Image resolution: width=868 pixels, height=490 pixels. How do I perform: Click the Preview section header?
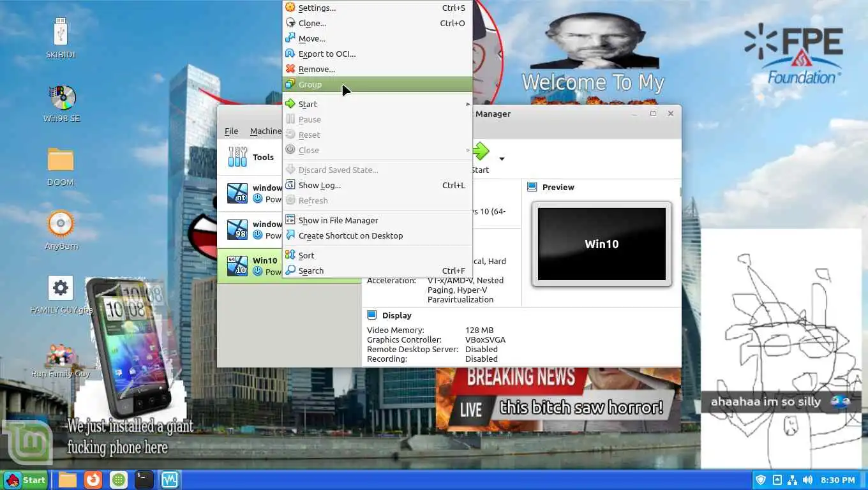pos(558,187)
